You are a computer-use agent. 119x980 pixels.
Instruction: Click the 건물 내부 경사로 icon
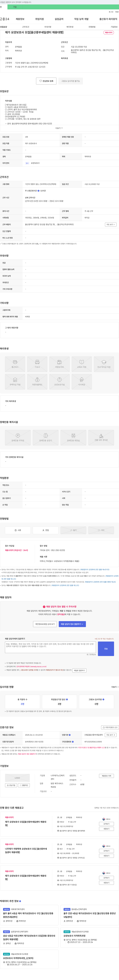(101, 438)
